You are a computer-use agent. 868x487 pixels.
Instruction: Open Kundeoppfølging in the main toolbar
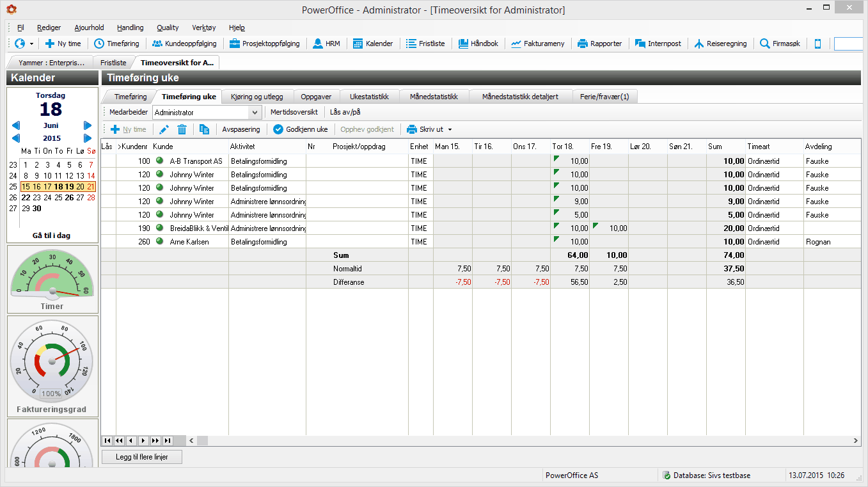coord(184,44)
